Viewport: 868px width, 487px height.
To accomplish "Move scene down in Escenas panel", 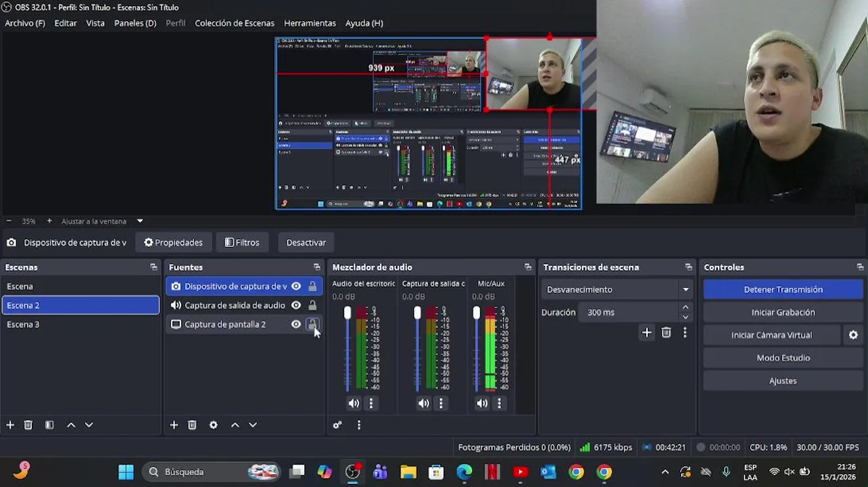I will [89, 425].
